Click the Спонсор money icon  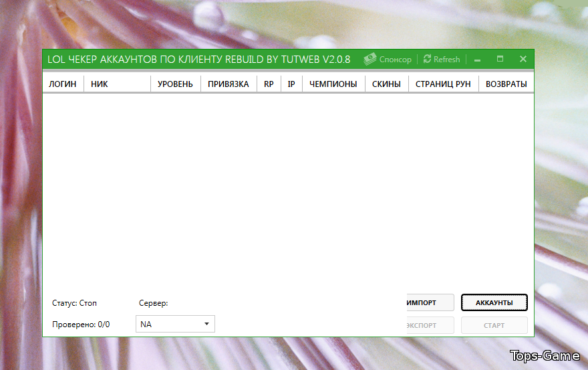pos(370,60)
